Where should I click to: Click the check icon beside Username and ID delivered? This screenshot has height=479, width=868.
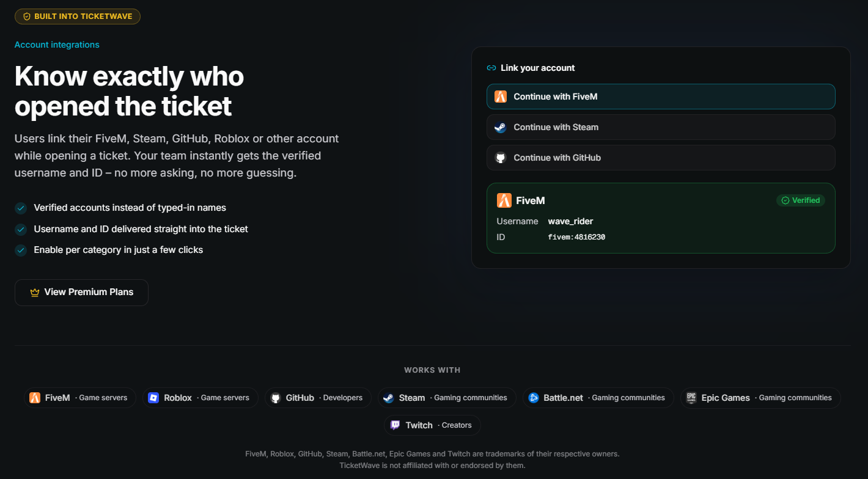(21, 230)
